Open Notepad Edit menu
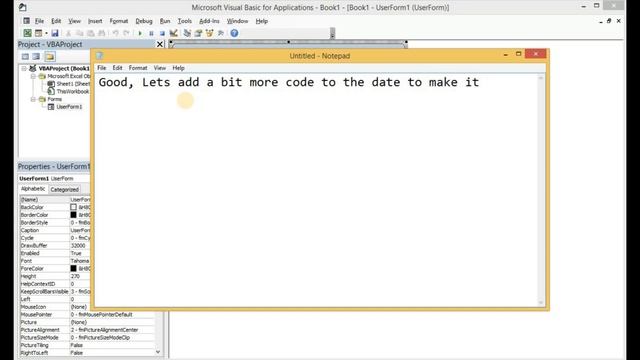 click(117, 68)
